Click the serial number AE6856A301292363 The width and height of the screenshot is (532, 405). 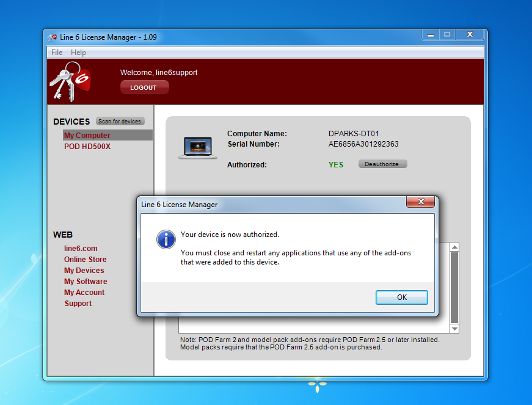click(x=363, y=144)
